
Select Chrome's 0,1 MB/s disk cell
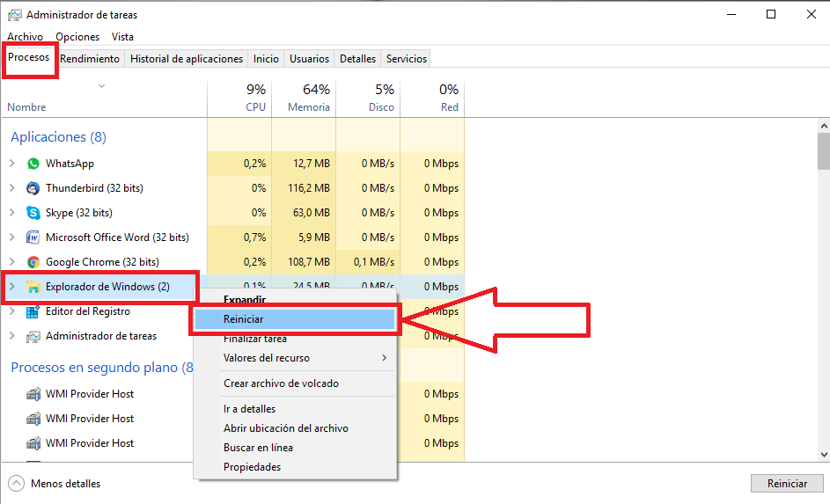(369, 262)
